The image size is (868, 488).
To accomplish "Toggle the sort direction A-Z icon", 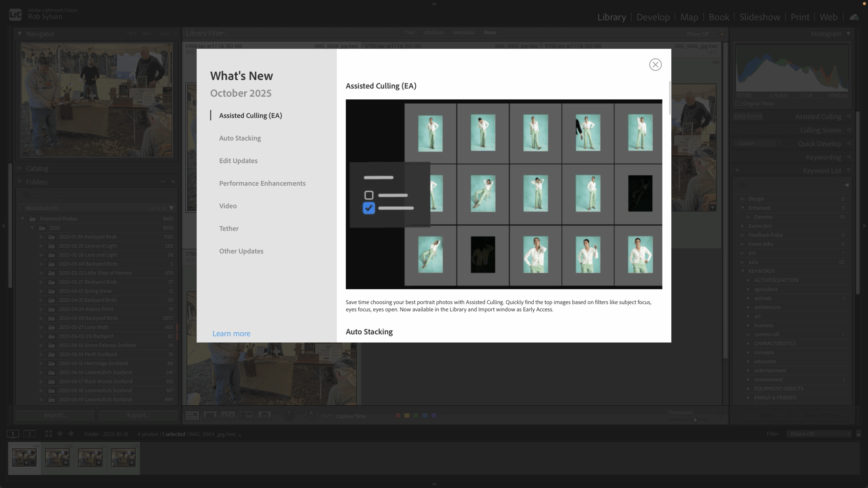I will point(311,415).
